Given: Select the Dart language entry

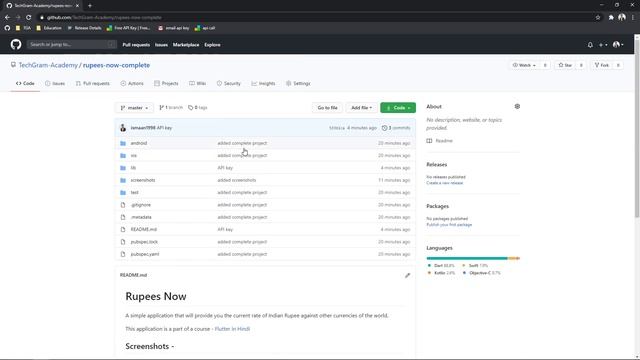Looking at the screenshot, I should (441, 266).
